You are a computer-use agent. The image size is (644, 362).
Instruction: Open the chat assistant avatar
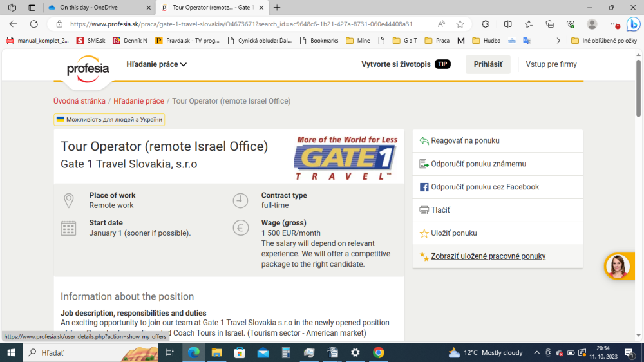click(618, 266)
